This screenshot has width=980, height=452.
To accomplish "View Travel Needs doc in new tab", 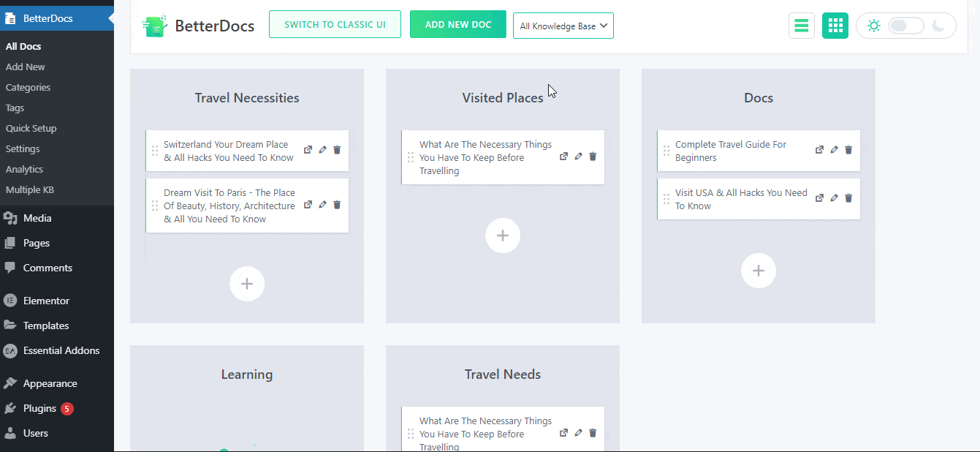I will [563, 433].
